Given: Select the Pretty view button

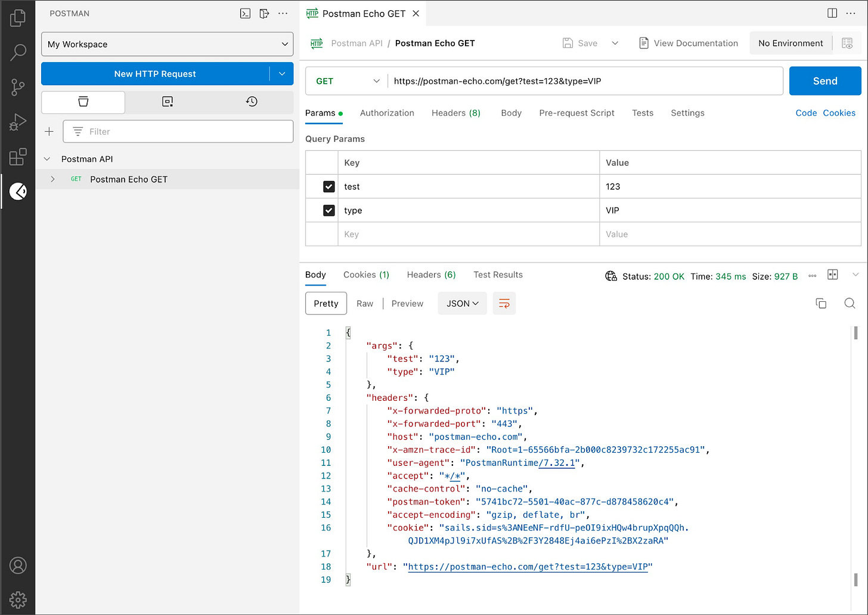Looking at the screenshot, I should (x=326, y=304).
